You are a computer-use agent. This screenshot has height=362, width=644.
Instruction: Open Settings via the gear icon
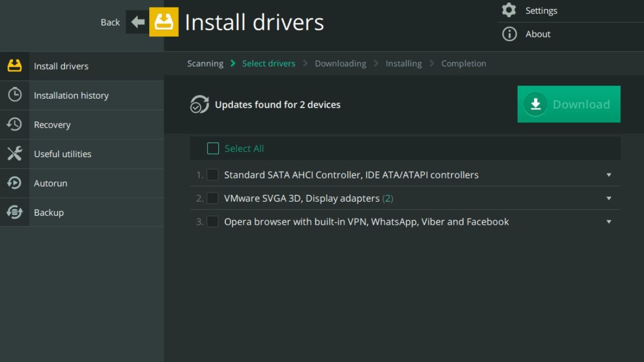click(x=509, y=10)
